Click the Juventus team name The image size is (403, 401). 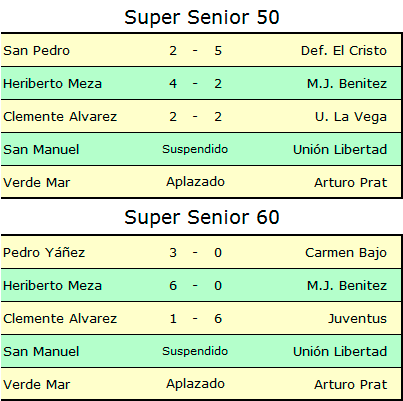click(357, 319)
